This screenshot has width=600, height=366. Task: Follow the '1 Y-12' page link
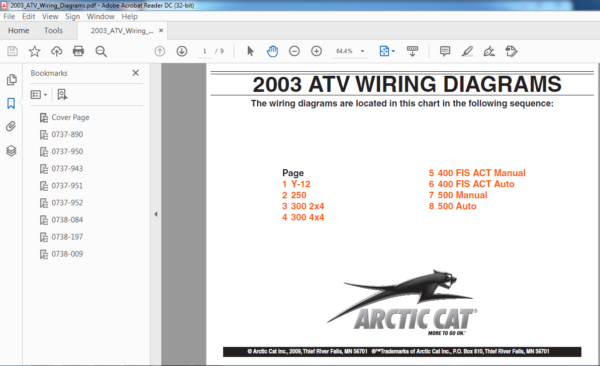coord(296,184)
